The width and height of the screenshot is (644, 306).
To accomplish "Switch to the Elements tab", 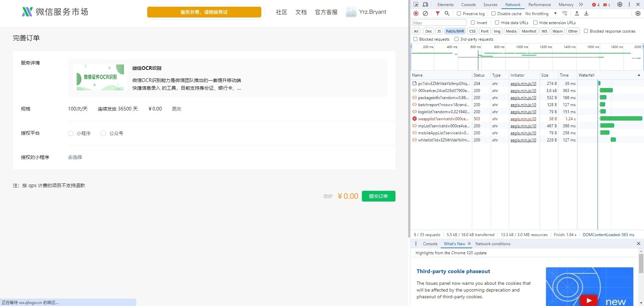I will (445, 4).
